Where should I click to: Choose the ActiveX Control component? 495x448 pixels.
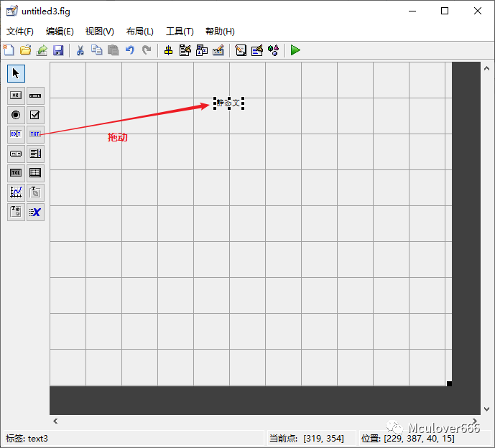click(x=35, y=212)
